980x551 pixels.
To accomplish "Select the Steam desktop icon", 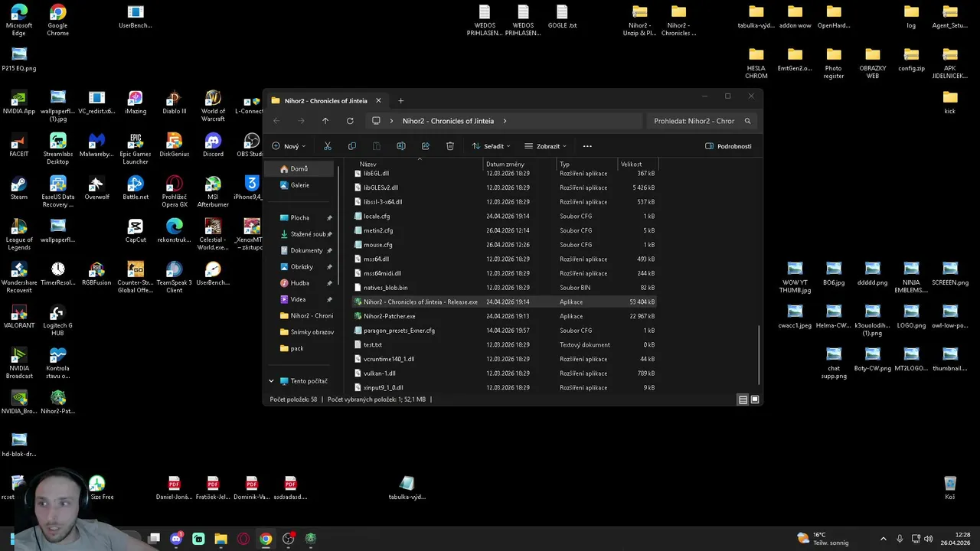I will pos(19,187).
